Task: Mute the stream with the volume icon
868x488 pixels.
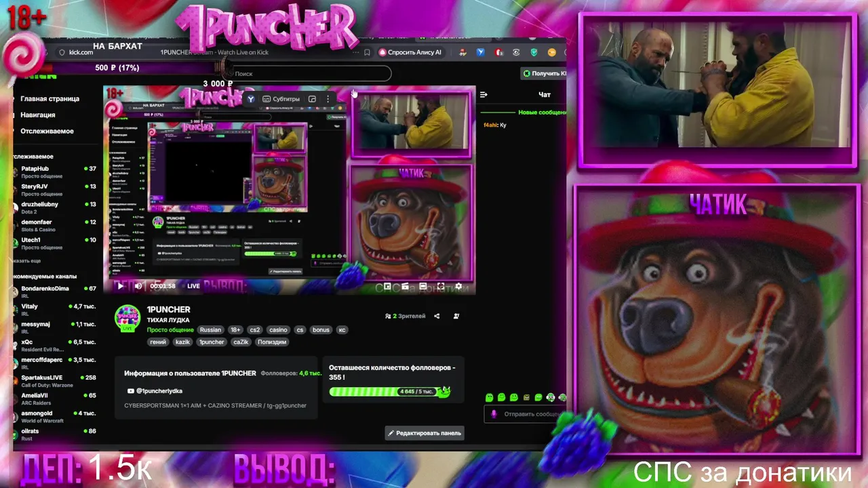Action: coord(138,286)
